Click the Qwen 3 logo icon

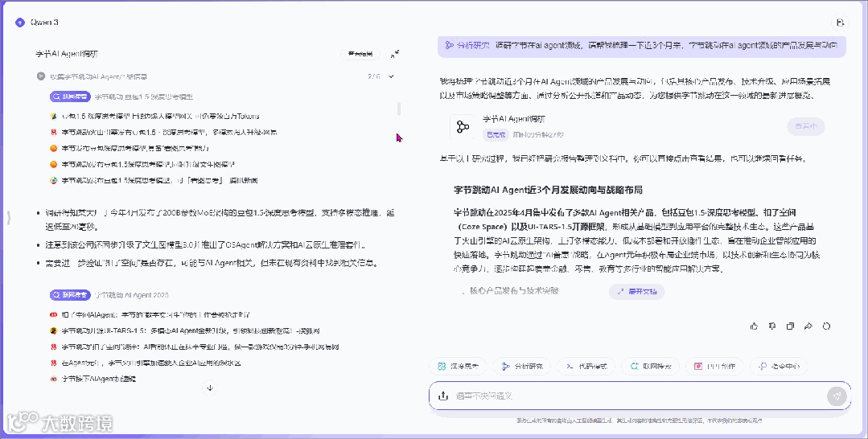click(x=20, y=23)
